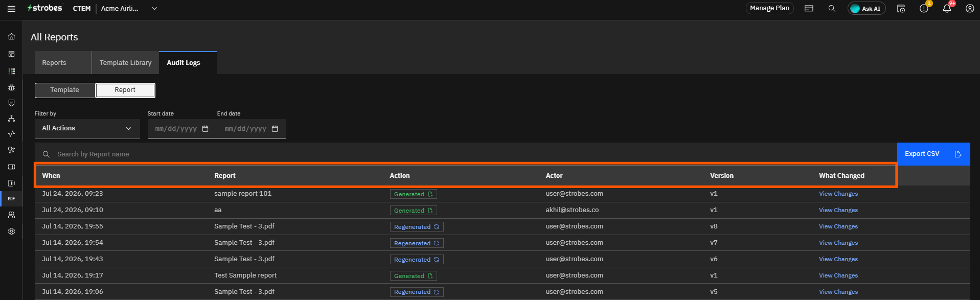980x300 pixels.
Task: Open the hamburger navigation menu
Action: (x=11, y=9)
